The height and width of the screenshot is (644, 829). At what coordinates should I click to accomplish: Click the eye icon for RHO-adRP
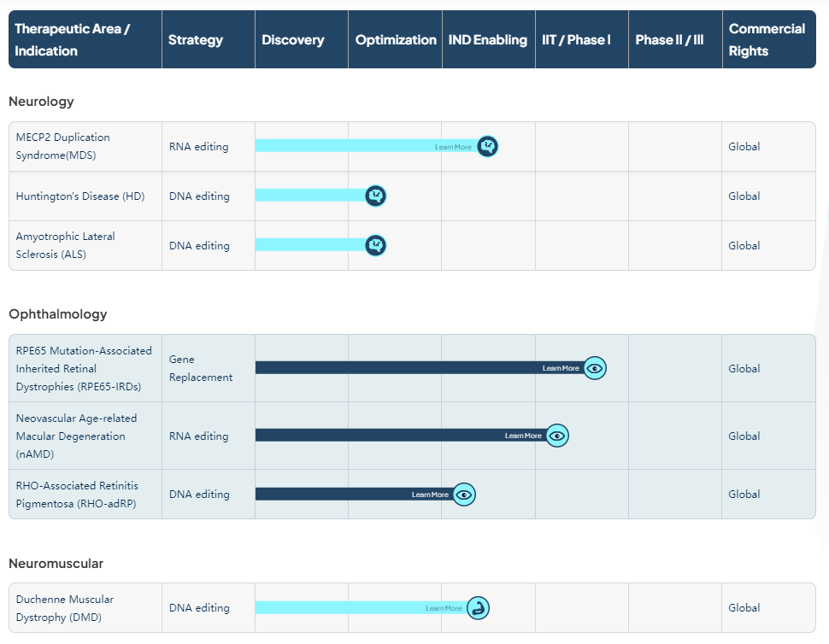pyautogui.click(x=464, y=495)
